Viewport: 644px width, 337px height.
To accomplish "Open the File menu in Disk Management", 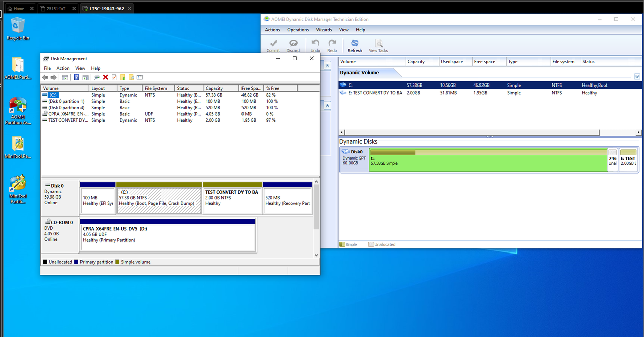I will (47, 68).
